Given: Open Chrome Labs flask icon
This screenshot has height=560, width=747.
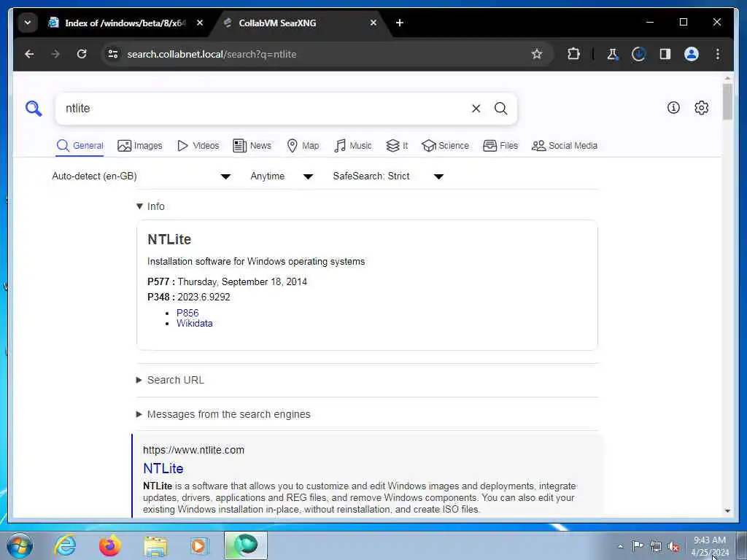Looking at the screenshot, I should click(x=612, y=54).
